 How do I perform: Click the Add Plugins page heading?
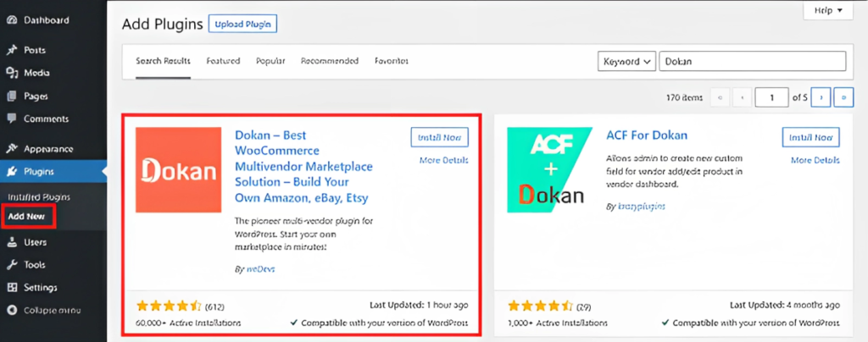click(x=162, y=25)
